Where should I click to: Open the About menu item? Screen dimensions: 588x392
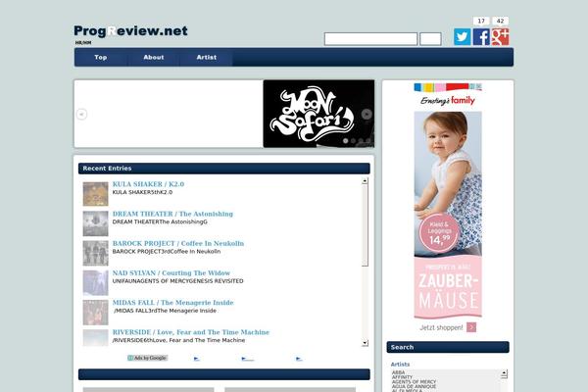(154, 58)
